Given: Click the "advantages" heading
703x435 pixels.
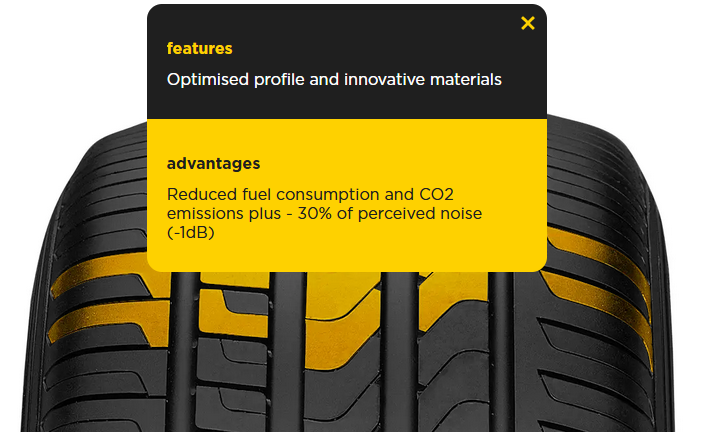Looking at the screenshot, I should (213, 163).
